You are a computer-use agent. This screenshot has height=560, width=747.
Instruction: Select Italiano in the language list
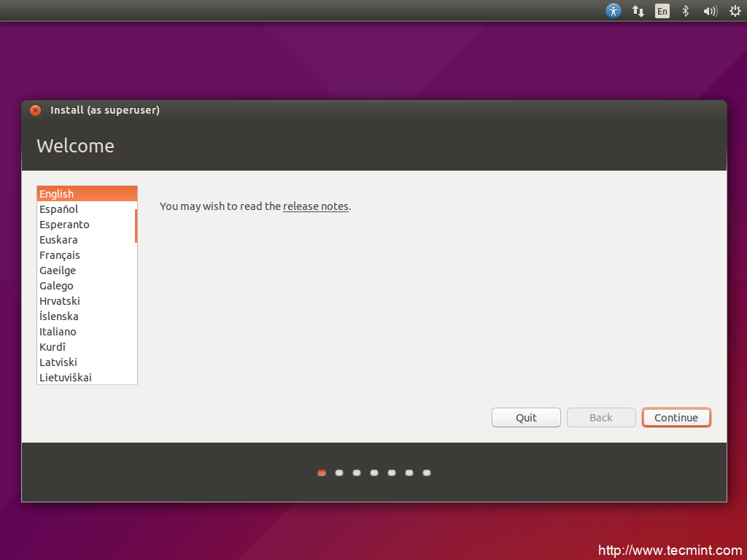coord(87,331)
